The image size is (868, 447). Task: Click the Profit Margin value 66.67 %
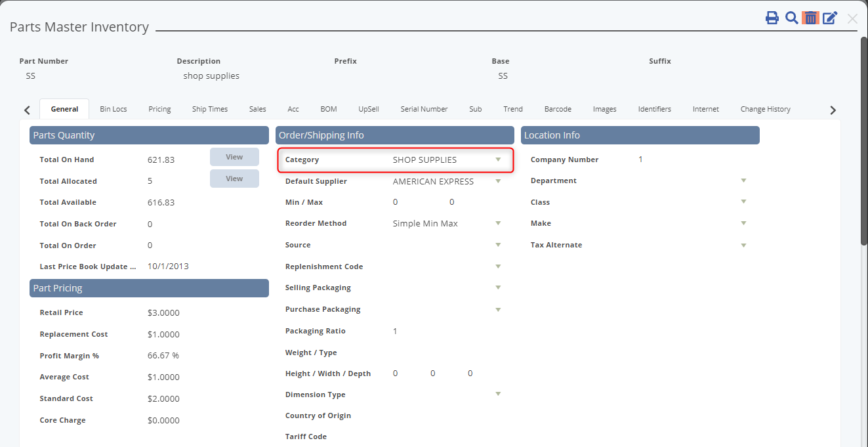[x=163, y=356]
